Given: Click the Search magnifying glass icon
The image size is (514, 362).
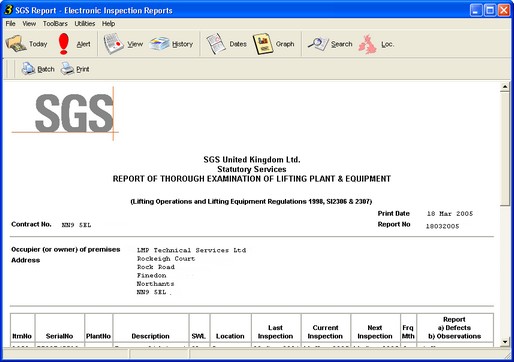Looking at the screenshot, I should tap(318, 44).
